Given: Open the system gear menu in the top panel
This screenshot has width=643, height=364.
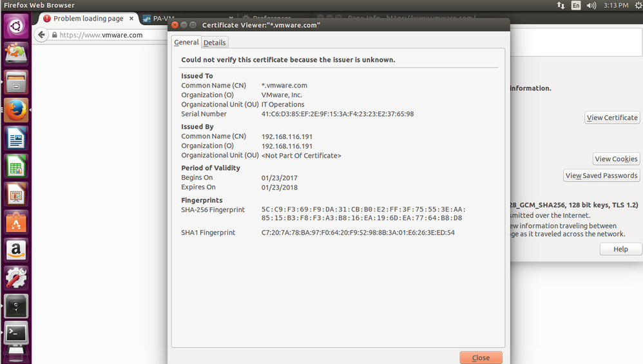Looking at the screenshot, I should tap(638, 5).
